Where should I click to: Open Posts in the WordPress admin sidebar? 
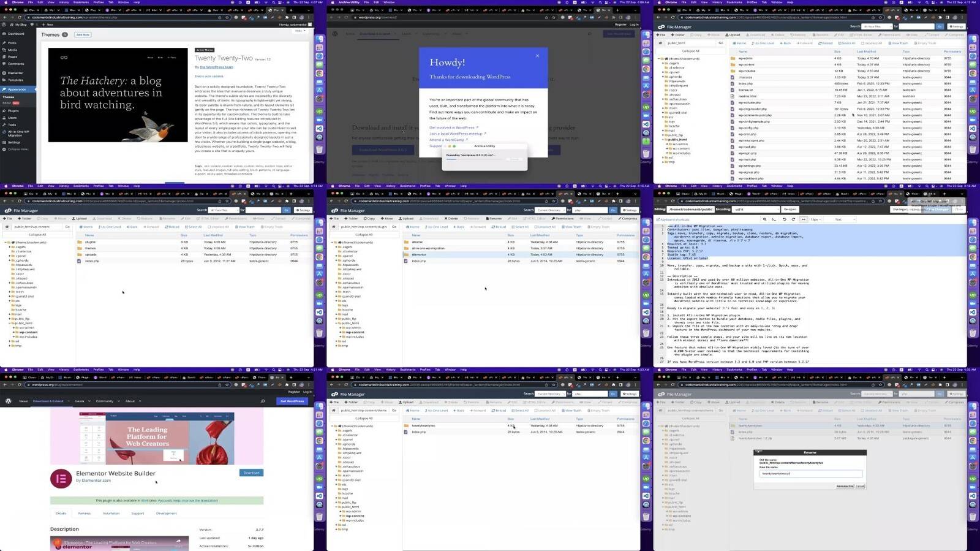pyautogui.click(x=12, y=43)
